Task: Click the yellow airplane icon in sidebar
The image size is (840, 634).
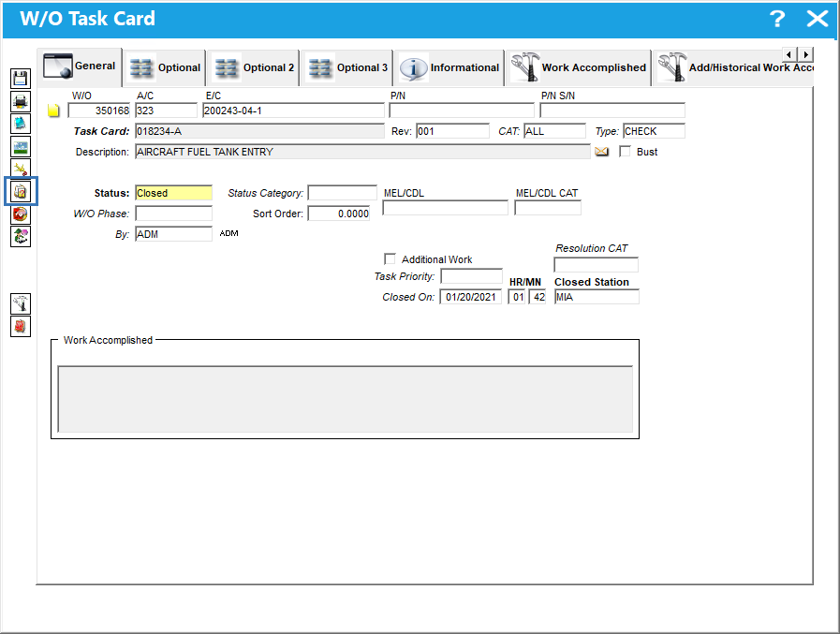Action: [x=21, y=169]
